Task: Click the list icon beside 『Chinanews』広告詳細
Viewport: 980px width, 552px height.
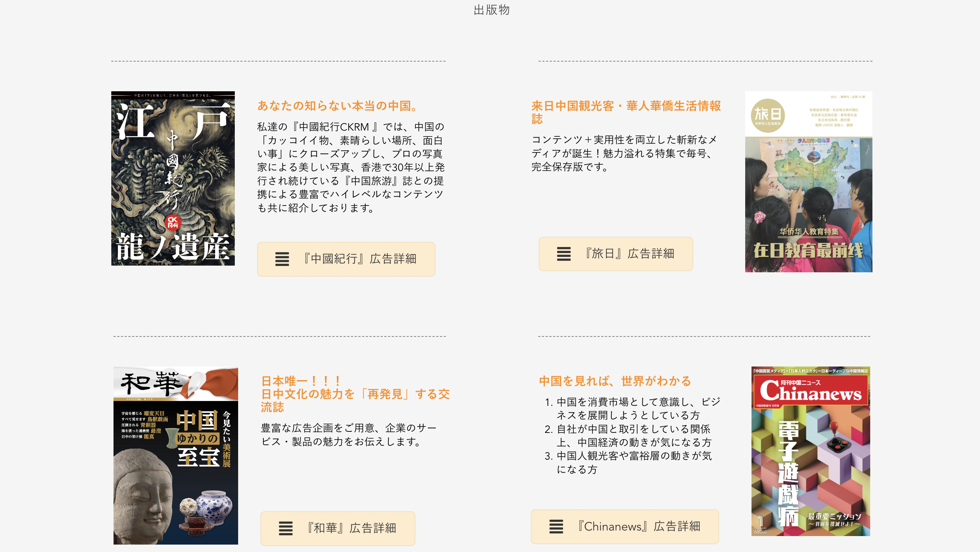Action: (x=556, y=526)
